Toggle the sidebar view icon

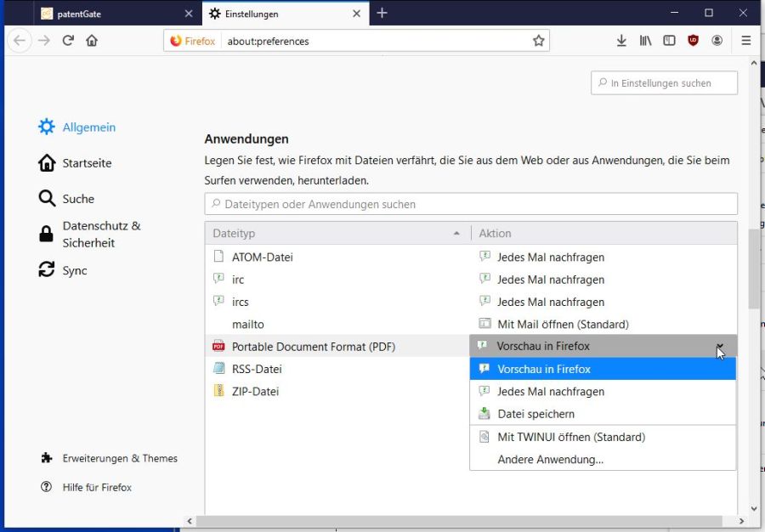(x=669, y=41)
